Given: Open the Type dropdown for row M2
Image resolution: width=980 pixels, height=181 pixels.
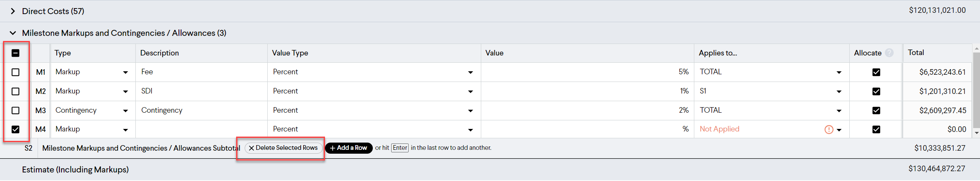Looking at the screenshot, I should point(126,92).
